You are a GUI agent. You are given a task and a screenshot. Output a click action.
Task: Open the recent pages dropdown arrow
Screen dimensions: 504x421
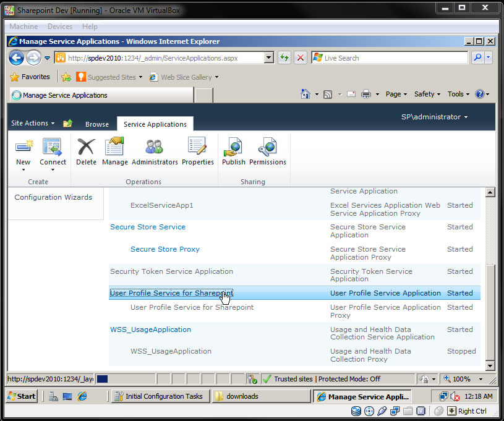click(x=47, y=58)
